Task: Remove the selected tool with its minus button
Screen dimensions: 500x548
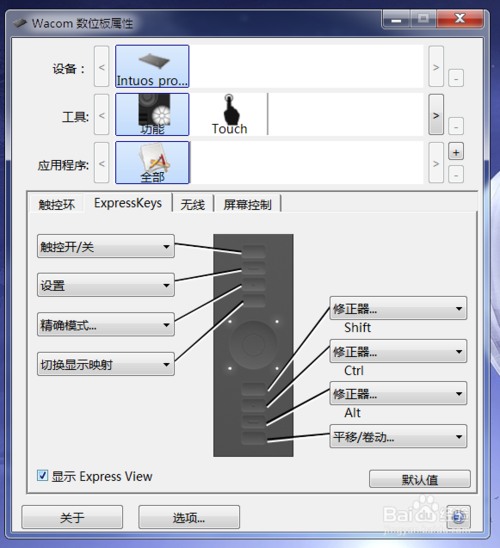Action: (456, 126)
